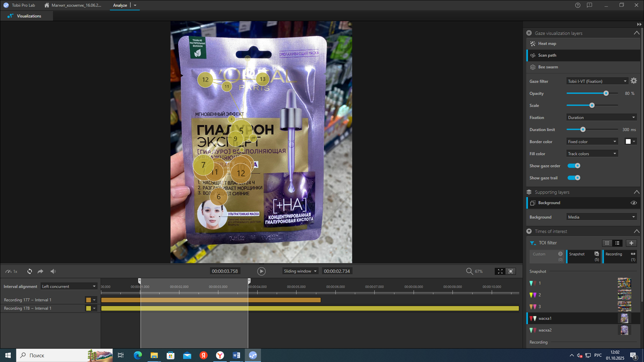Add a new time of interest
Screen dimensions: 644x362
[632, 243]
